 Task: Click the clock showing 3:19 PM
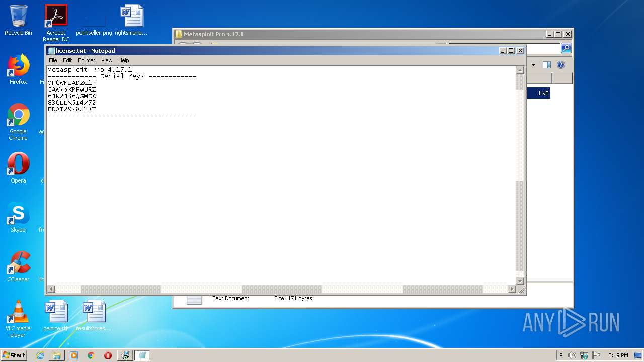coord(618,355)
